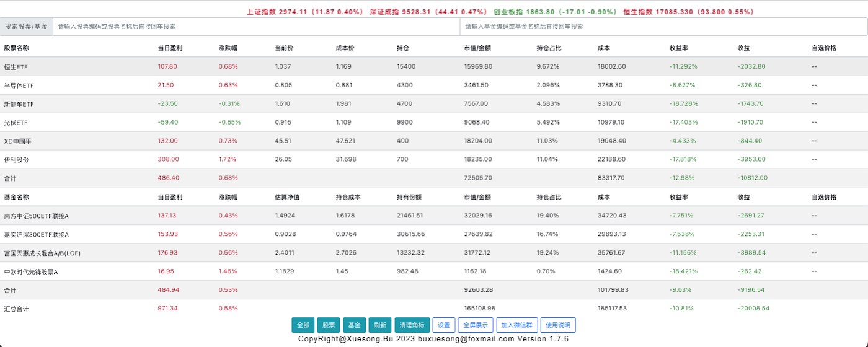Select the 伊利股份 stock name

16,159
